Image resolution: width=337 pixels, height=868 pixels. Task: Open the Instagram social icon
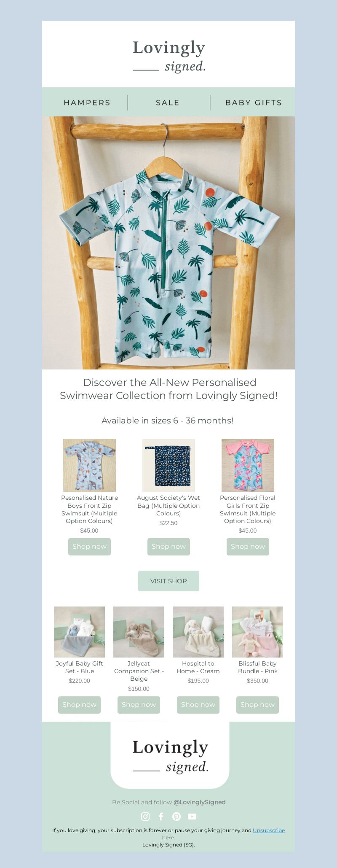145,817
